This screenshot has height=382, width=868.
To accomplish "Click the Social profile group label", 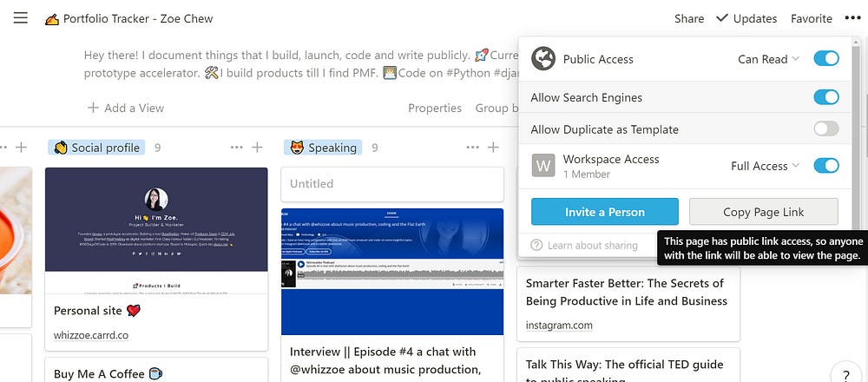I will [x=97, y=148].
